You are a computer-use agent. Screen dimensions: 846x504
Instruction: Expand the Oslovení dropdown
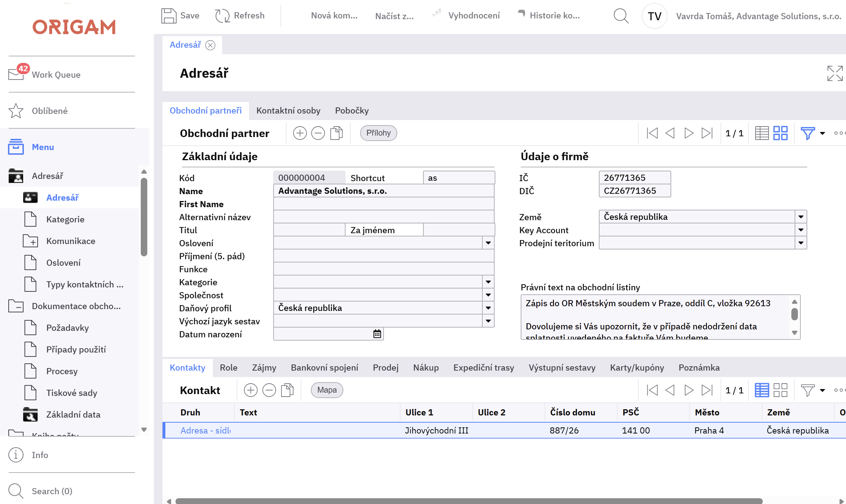[488, 243]
